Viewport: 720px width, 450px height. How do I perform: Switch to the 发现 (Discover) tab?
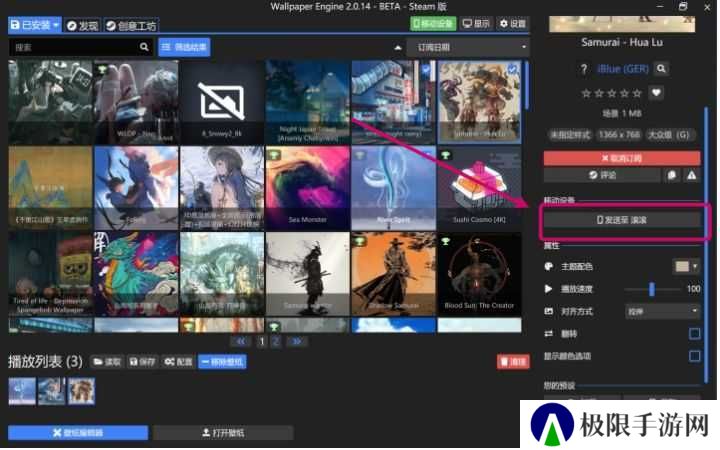pyautogui.click(x=83, y=25)
